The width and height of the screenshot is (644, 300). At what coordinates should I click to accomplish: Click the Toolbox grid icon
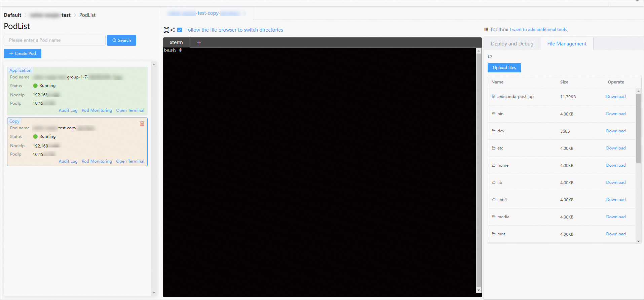click(x=486, y=30)
